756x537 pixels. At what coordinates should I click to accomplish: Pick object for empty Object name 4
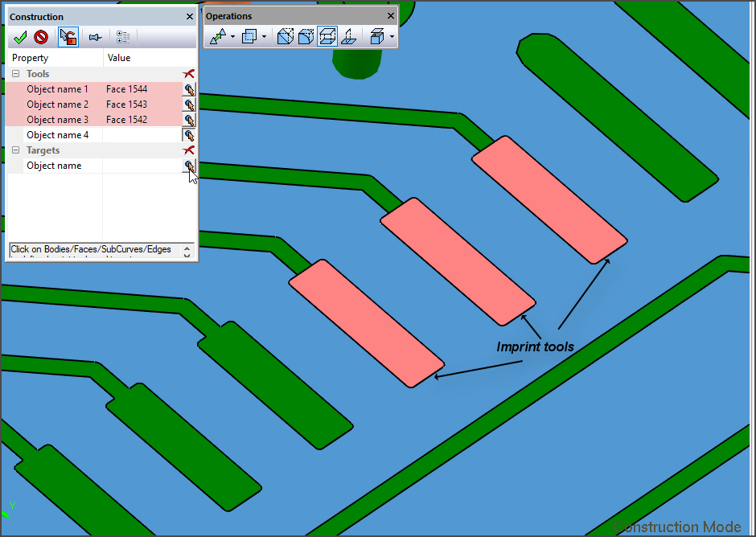(x=189, y=135)
